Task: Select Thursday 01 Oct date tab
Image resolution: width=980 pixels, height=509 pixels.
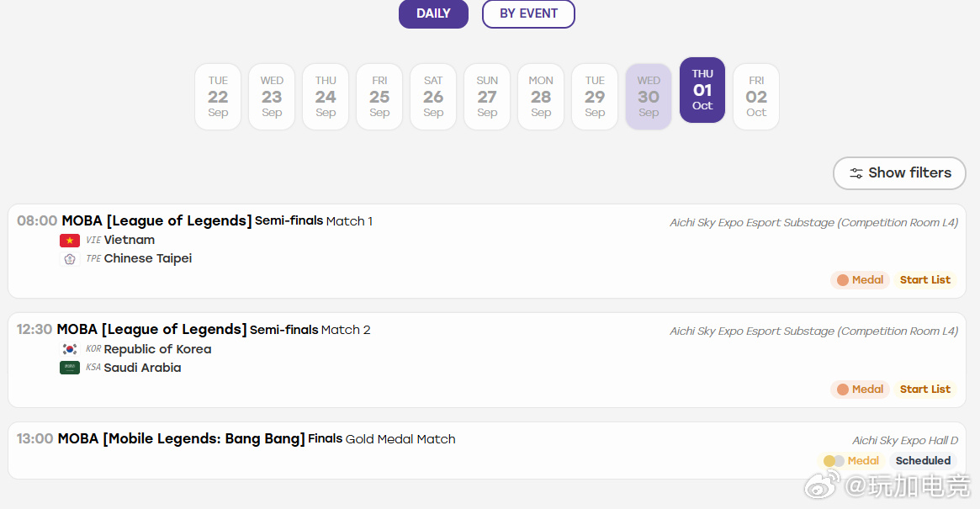Action: [x=702, y=90]
